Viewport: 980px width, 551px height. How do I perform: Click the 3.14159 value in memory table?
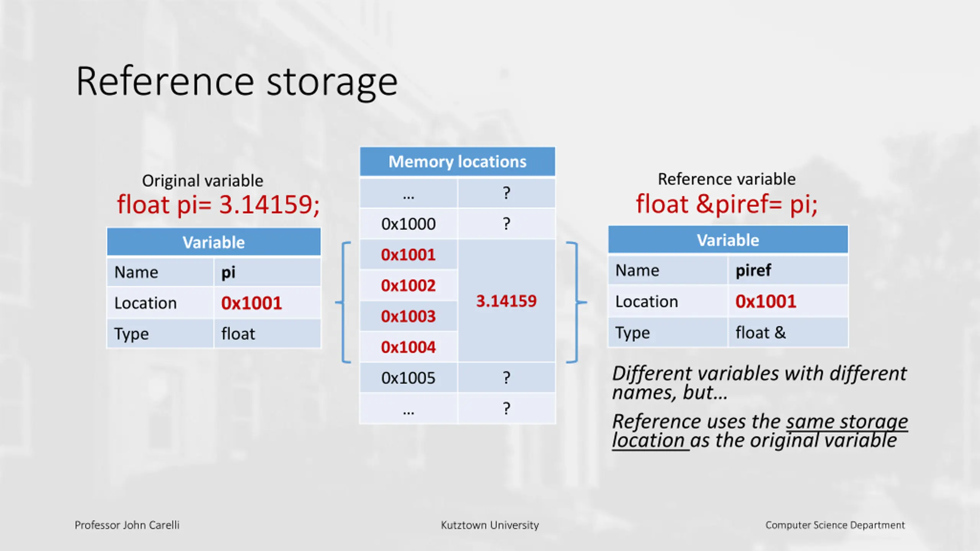point(506,301)
